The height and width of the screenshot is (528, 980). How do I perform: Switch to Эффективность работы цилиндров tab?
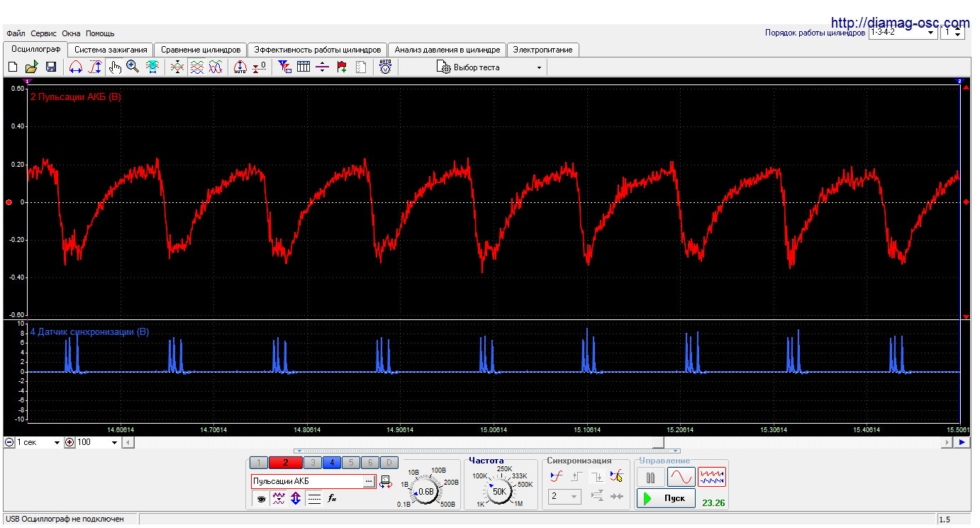pos(318,50)
